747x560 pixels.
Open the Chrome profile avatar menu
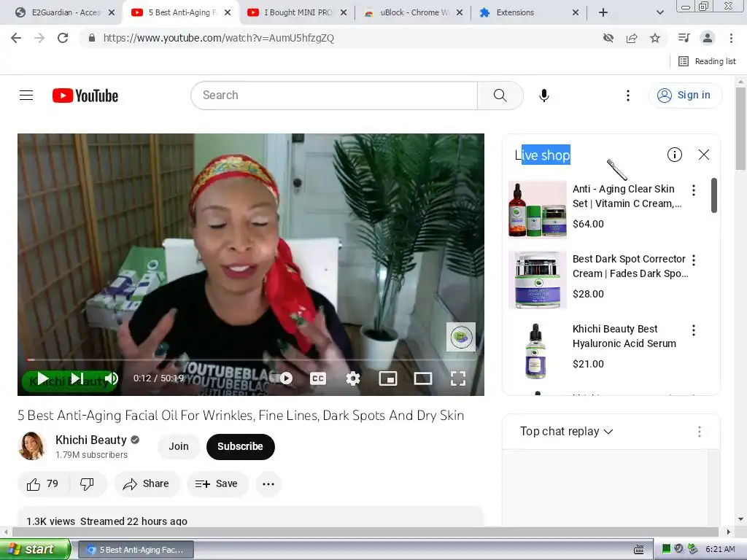pyautogui.click(x=708, y=38)
